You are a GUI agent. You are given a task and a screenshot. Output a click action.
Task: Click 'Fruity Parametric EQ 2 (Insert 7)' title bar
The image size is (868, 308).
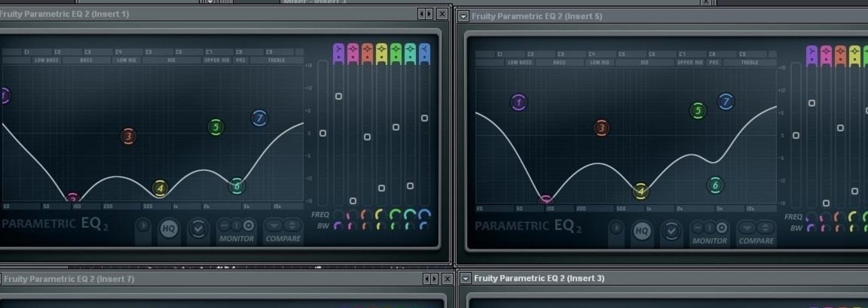pos(69,279)
